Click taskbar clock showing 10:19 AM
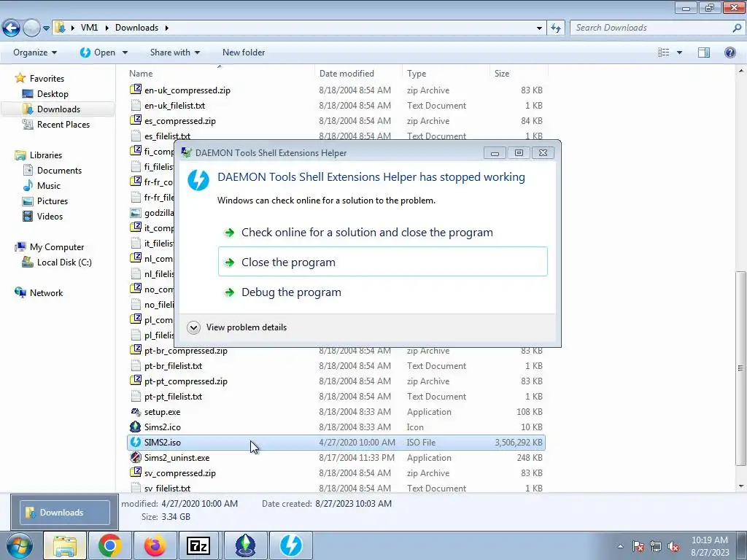This screenshot has height=560, width=747. [709, 546]
